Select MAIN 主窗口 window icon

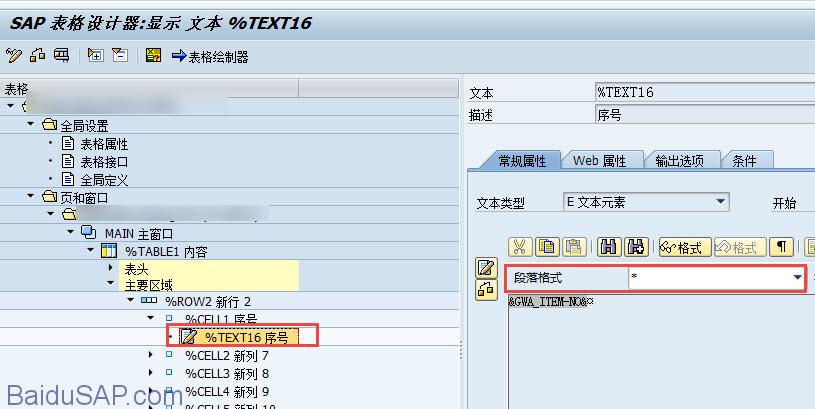point(89,232)
